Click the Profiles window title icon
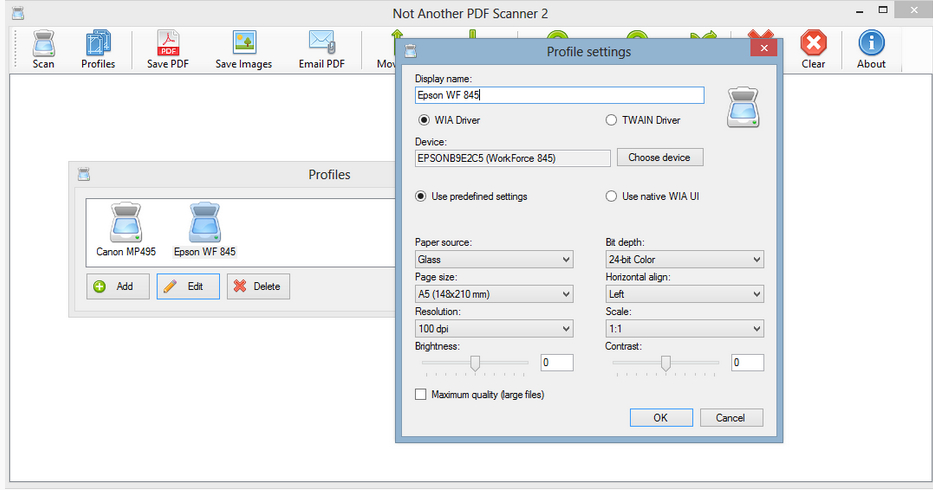 point(84,174)
